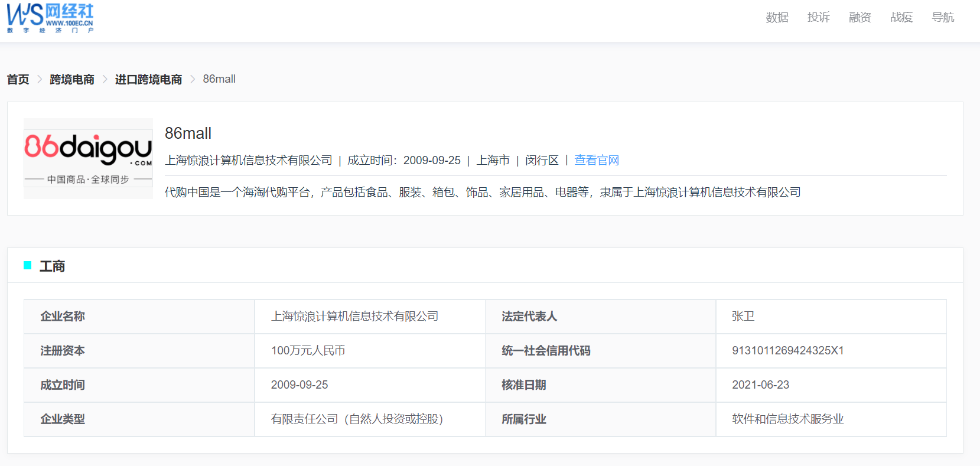980x466 pixels.
Task: Go to 首页 breadcrumb link
Action: (x=18, y=79)
